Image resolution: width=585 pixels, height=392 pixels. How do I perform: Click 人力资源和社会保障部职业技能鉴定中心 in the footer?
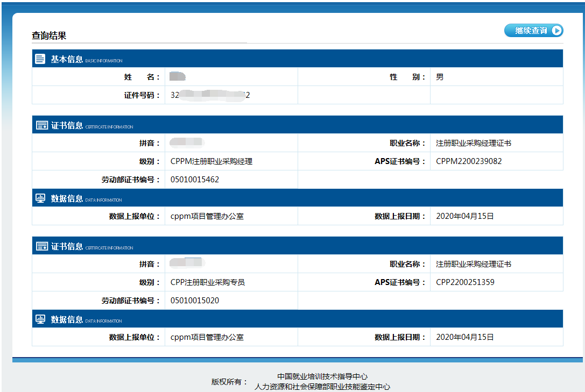click(322, 387)
